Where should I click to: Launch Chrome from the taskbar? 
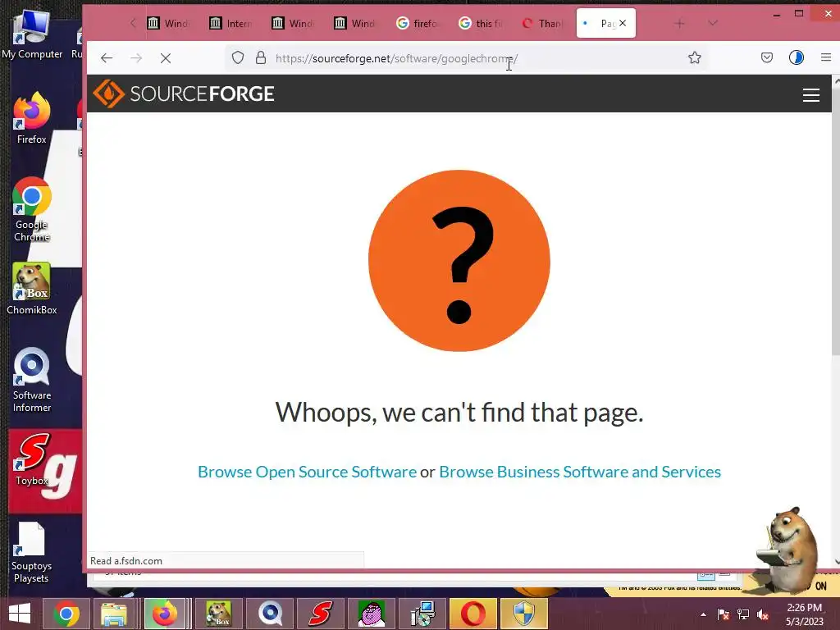click(x=66, y=614)
